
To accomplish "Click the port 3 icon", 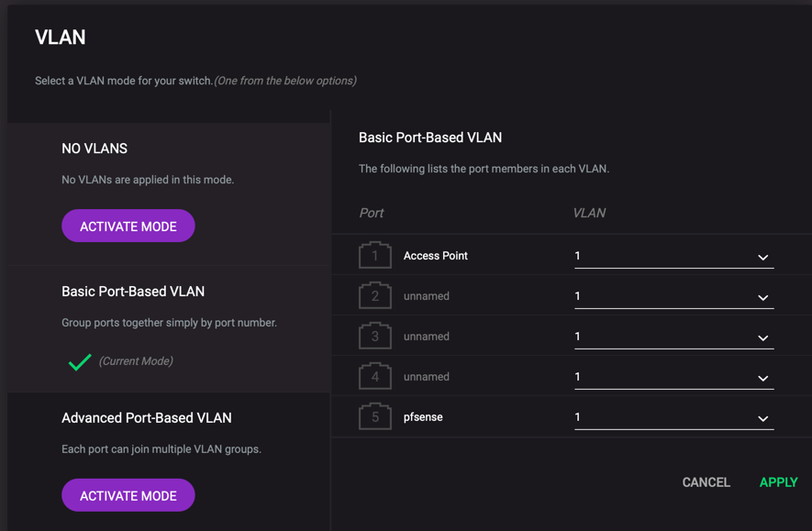I will point(374,336).
